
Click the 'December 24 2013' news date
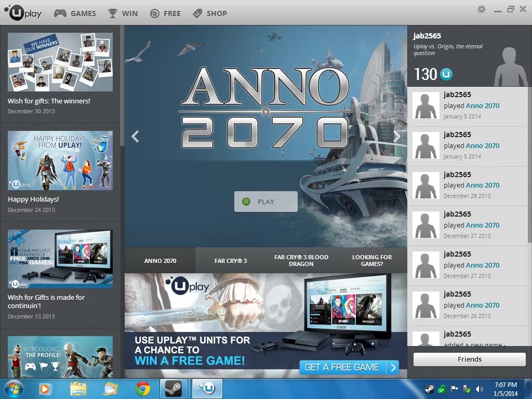click(x=31, y=210)
